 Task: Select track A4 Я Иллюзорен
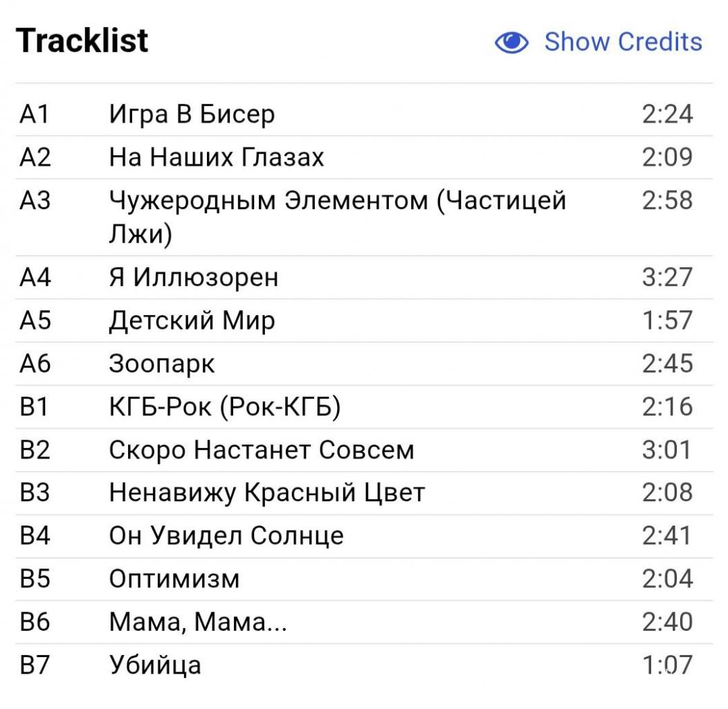click(x=364, y=277)
